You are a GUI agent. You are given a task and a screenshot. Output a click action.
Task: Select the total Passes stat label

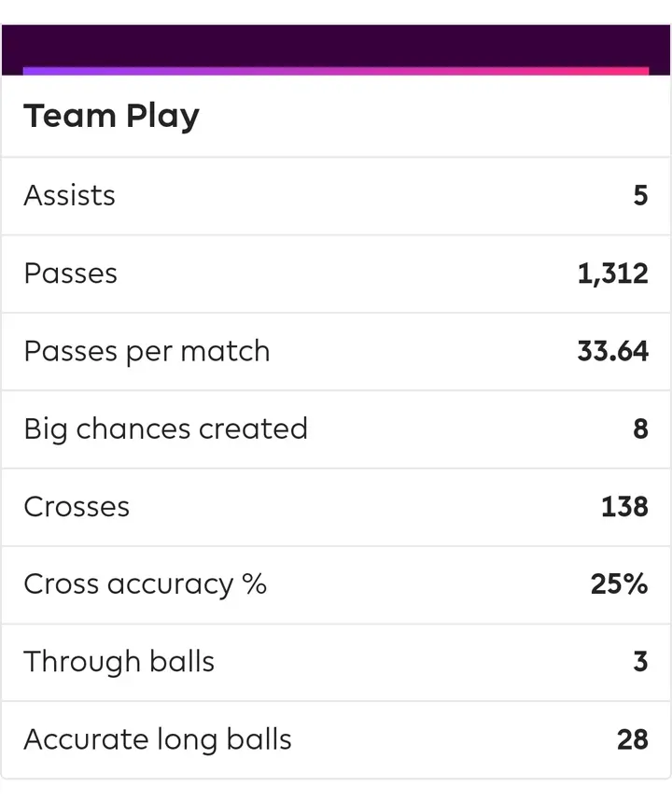pyautogui.click(x=71, y=274)
